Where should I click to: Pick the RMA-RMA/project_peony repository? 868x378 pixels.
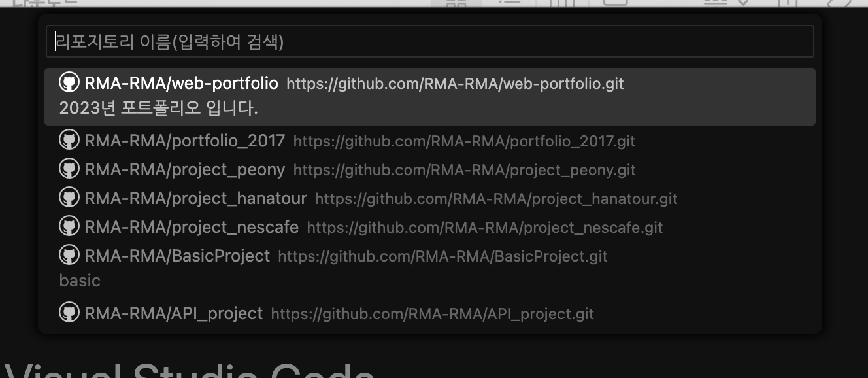coord(185,169)
